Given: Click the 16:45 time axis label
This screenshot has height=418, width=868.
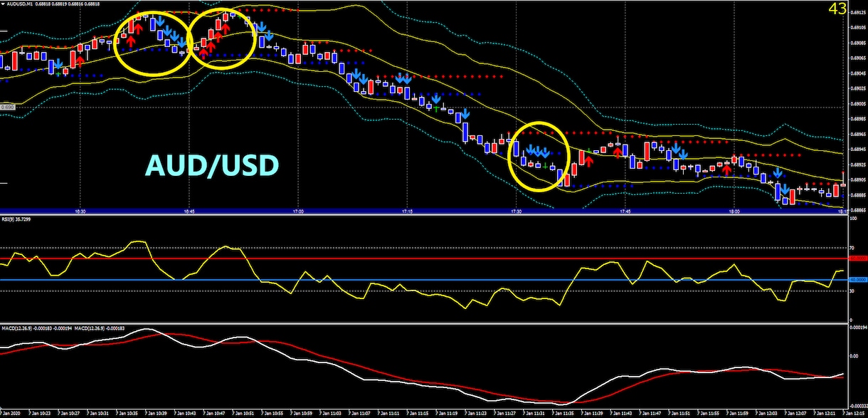Looking at the screenshot, I should coord(189,211).
